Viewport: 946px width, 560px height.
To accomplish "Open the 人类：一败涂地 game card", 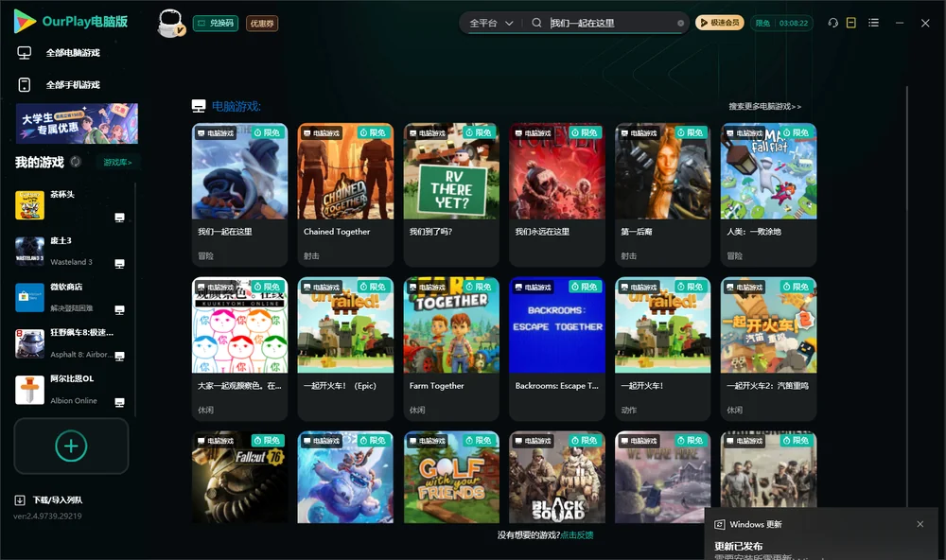I will pos(768,194).
